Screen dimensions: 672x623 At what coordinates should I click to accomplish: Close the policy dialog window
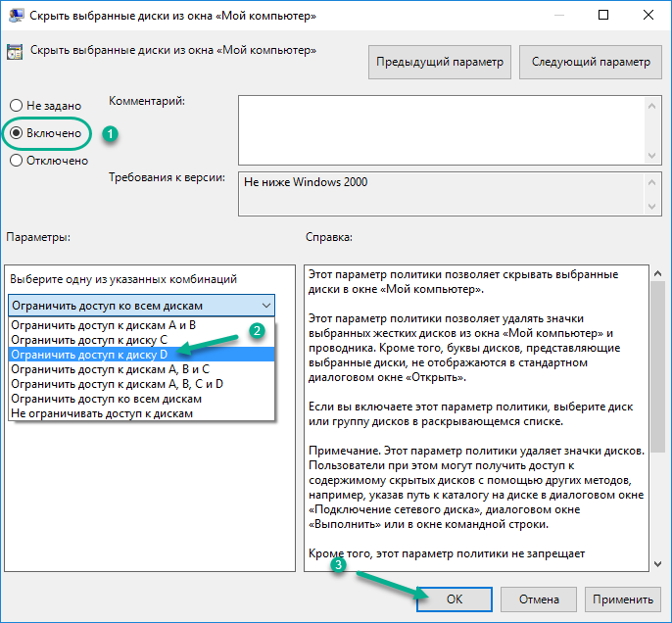(x=649, y=16)
